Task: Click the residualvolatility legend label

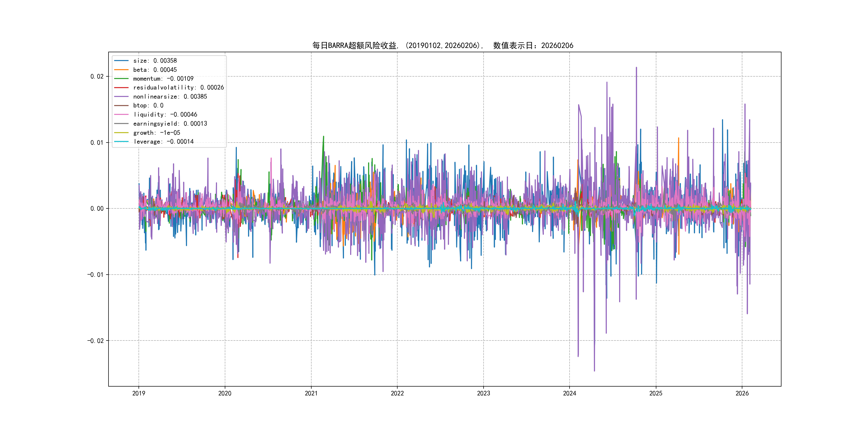Action: click(178, 88)
